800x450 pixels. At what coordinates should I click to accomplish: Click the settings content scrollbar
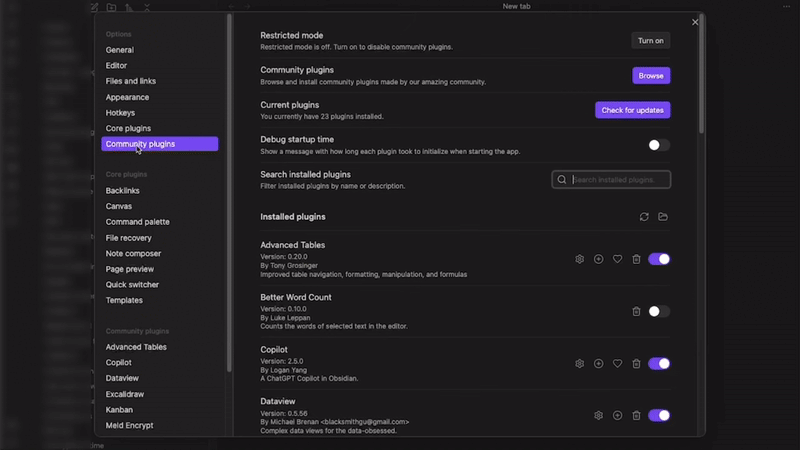click(x=702, y=74)
